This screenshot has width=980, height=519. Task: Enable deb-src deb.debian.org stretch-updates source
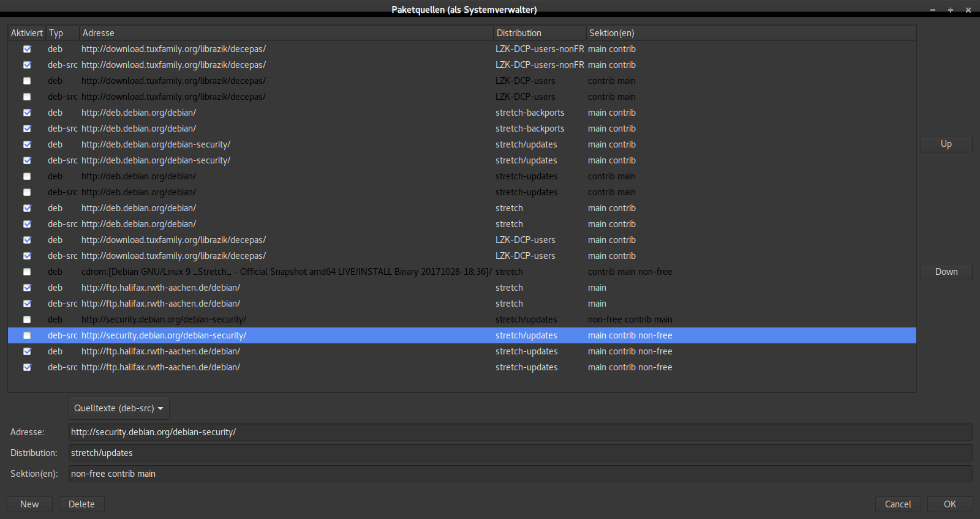coord(27,192)
